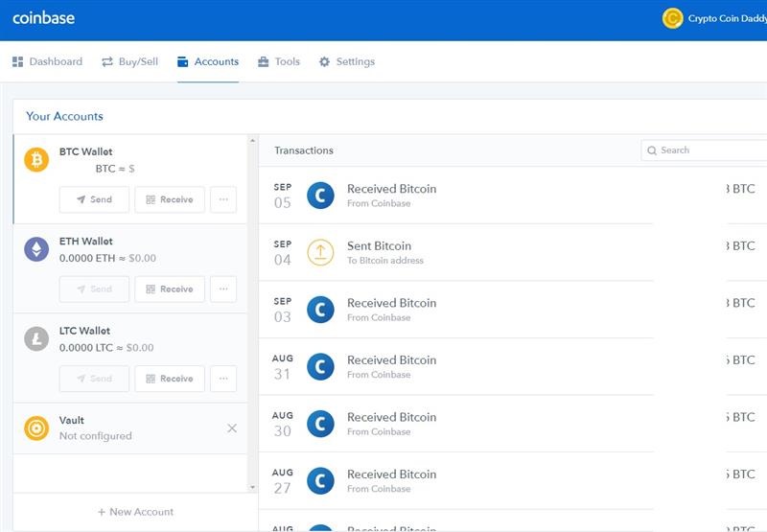Open the Sent Bitcoin transaction
The height and width of the screenshot is (532, 767).
pyautogui.click(x=513, y=253)
